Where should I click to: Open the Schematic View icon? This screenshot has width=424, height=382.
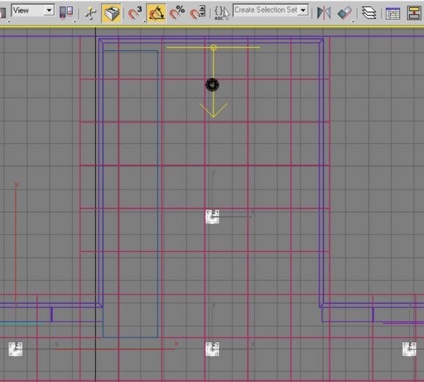[x=414, y=13]
